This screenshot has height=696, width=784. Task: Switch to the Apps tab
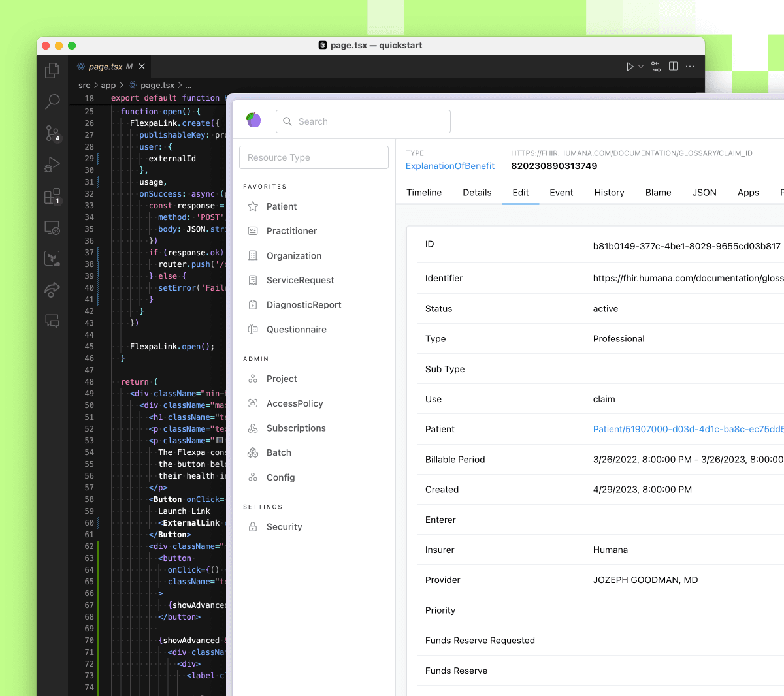[748, 193]
